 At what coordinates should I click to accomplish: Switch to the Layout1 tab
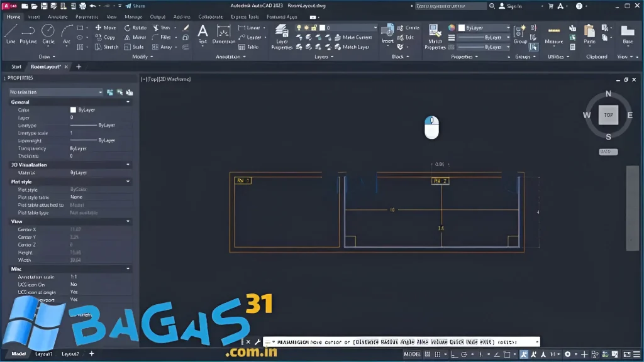[43, 354]
